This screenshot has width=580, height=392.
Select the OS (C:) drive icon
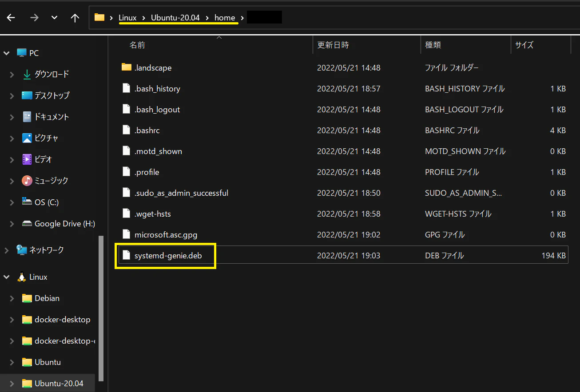tap(27, 202)
